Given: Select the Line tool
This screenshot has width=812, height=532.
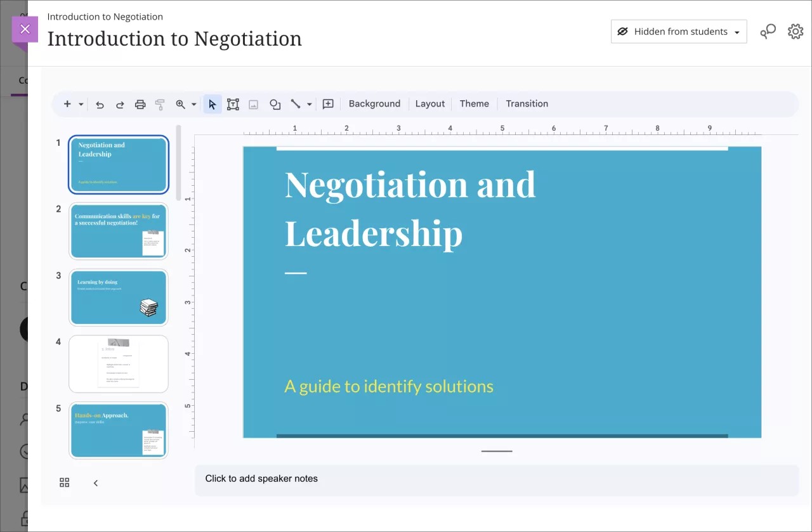Looking at the screenshot, I should coord(295,103).
